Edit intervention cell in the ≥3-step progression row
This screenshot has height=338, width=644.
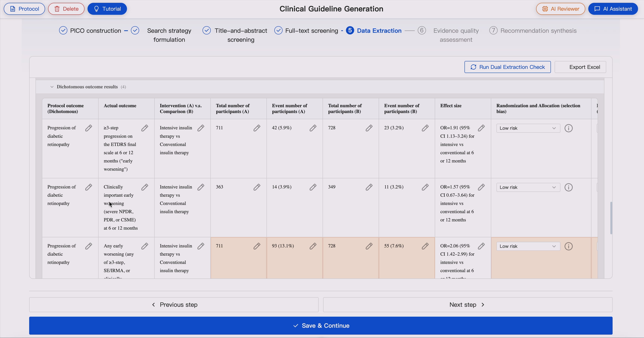(201, 128)
